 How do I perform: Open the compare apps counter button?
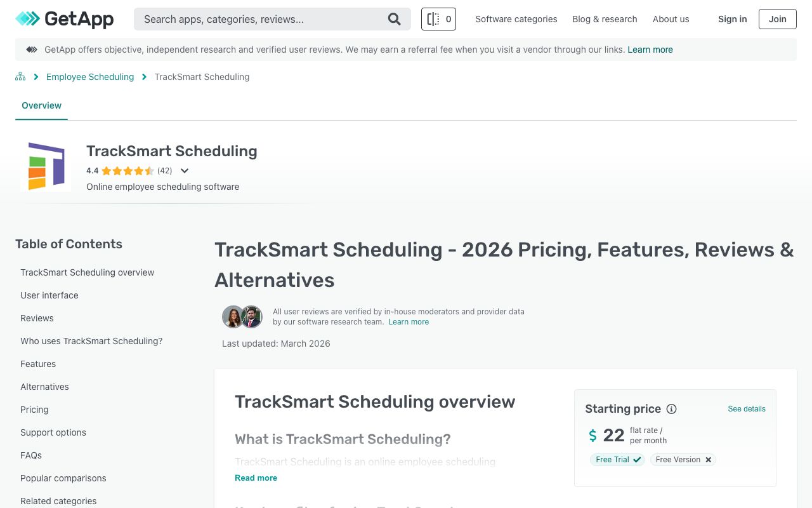pos(438,19)
